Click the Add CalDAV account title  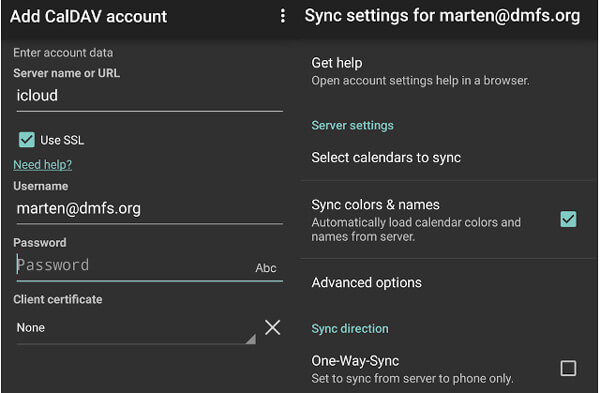[x=88, y=16]
